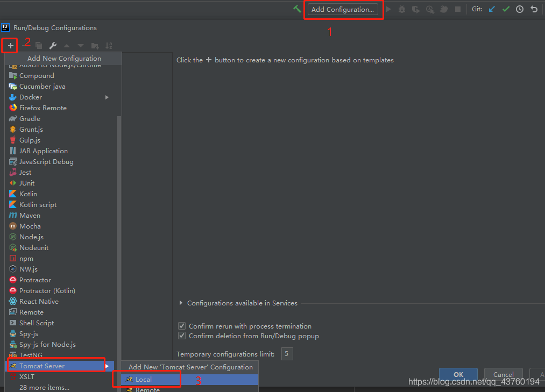
Task: Choose Gulp.js configuration type
Action: pos(59,140)
